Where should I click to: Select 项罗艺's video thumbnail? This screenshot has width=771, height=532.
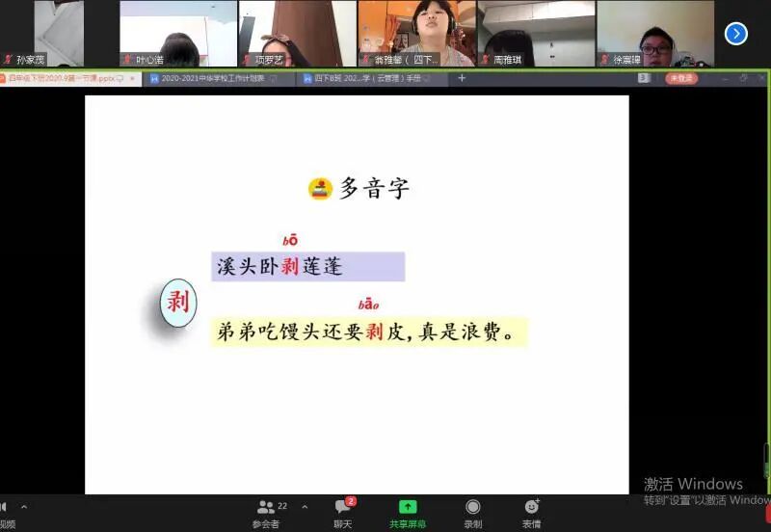click(298, 34)
